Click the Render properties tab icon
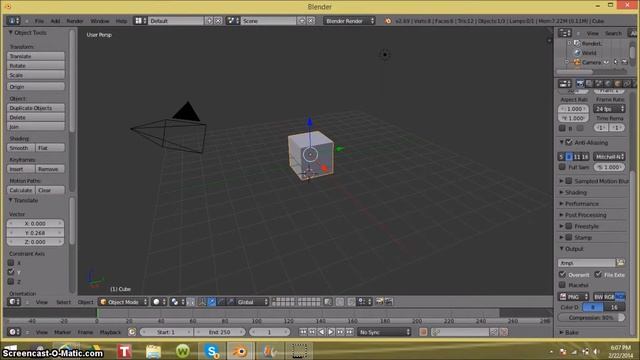The height and width of the screenshot is (360, 640). tap(580, 84)
